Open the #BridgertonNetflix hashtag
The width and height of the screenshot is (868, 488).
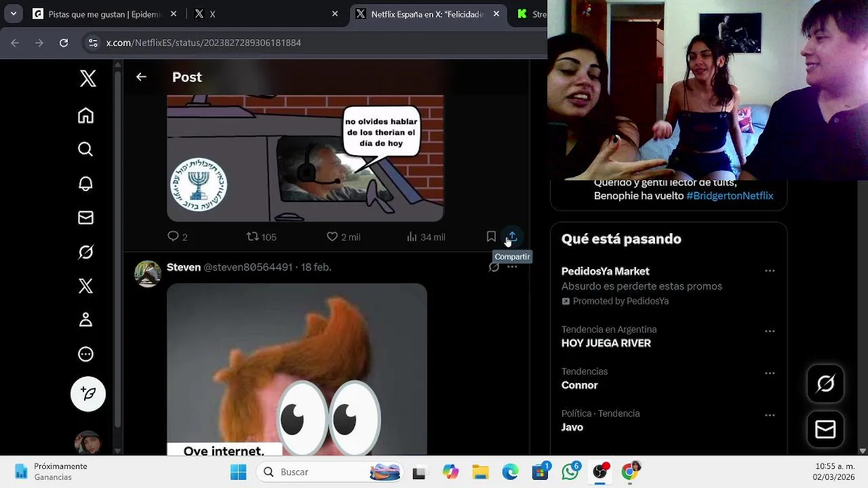[x=730, y=195]
